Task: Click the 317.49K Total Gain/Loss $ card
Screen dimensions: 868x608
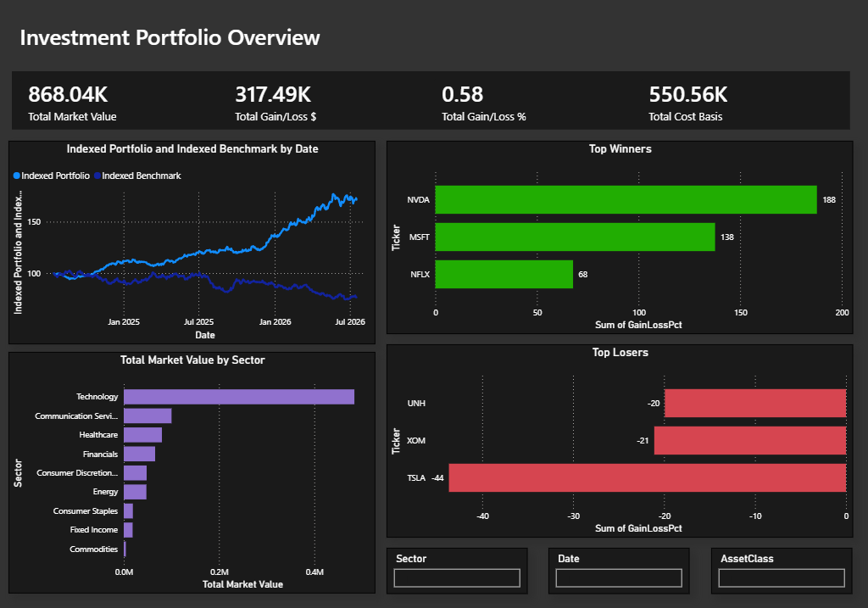Action: [x=275, y=103]
